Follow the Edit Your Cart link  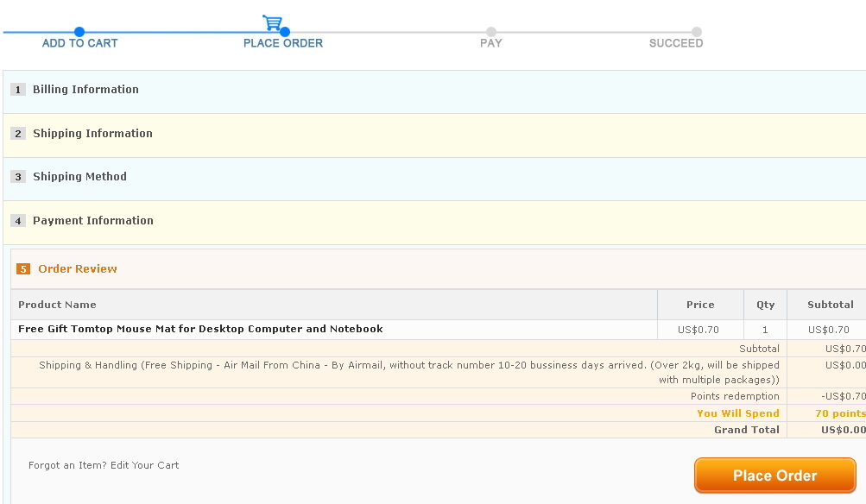[x=144, y=465]
